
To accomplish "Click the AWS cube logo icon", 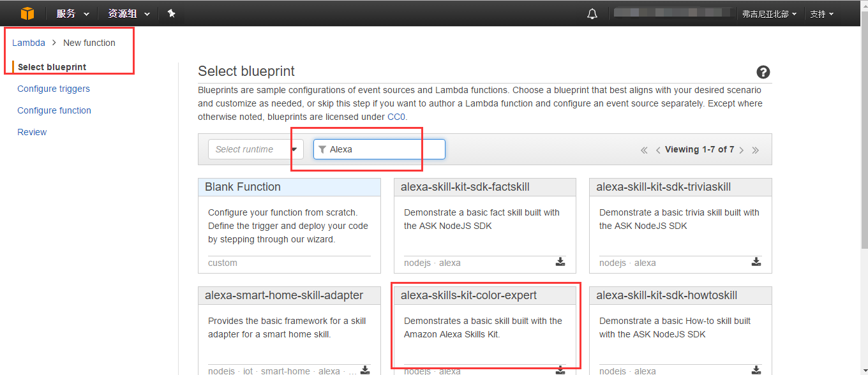I will tap(27, 13).
